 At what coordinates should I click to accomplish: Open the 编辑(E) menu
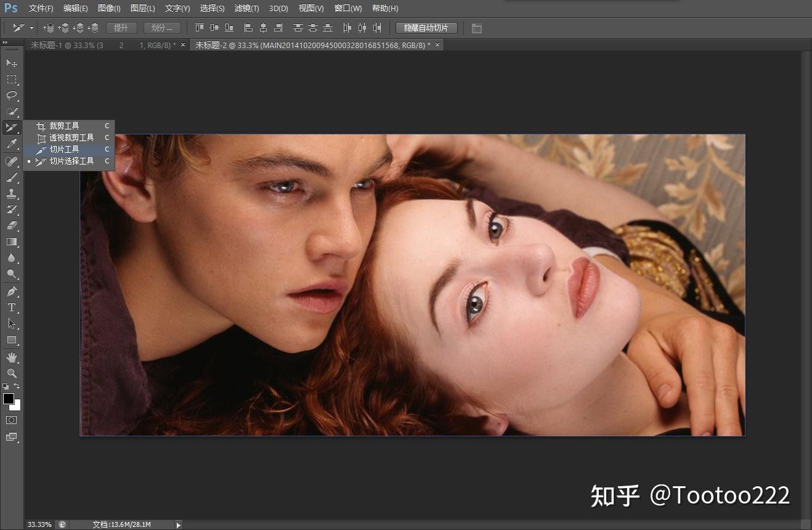pyautogui.click(x=76, y=9)
